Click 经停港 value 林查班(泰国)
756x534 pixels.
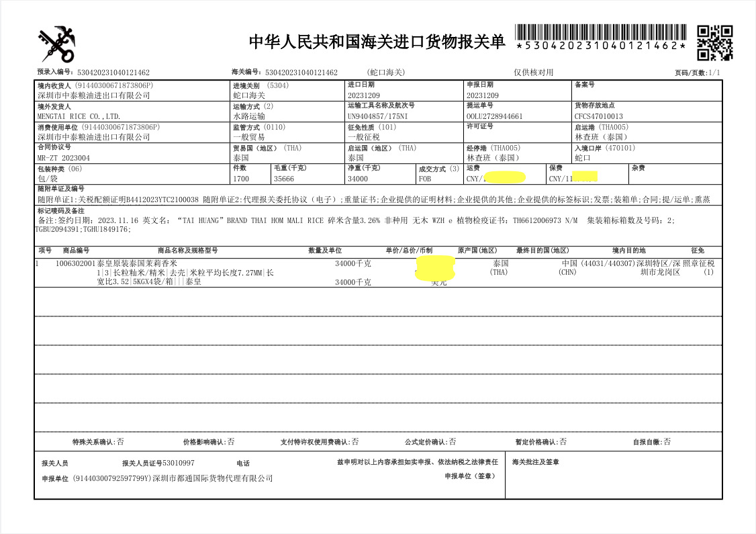(493, 158)
